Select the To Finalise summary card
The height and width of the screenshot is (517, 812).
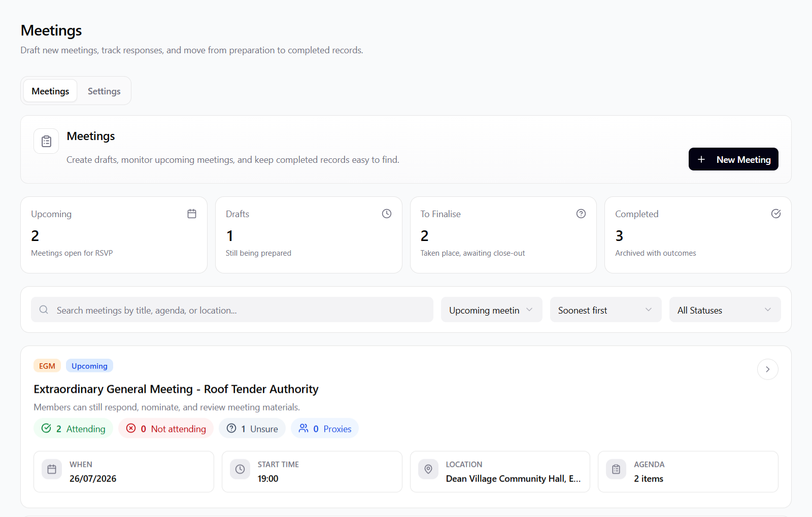pos(503,235)
